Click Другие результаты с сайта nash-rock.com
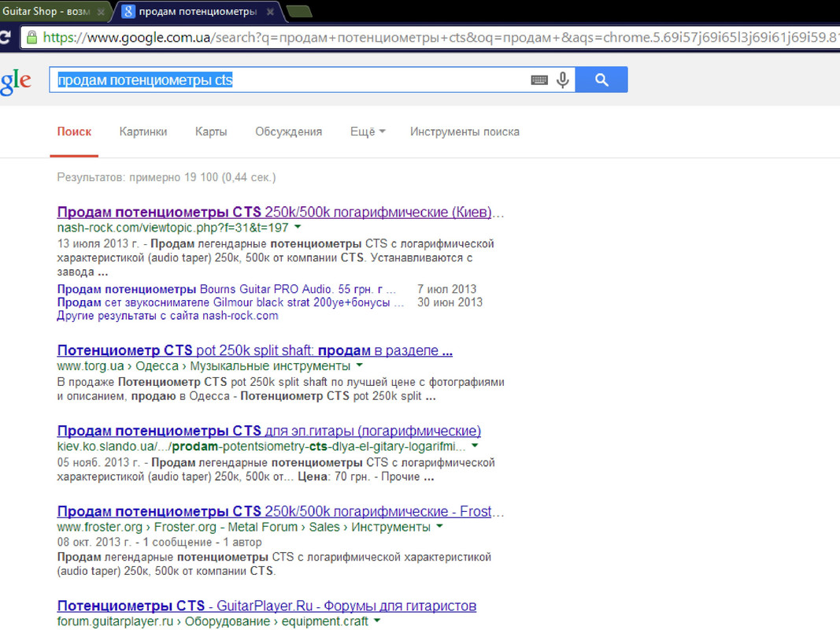Image resolution: width=840 pixels, height=630 pixels. (168, 316)
